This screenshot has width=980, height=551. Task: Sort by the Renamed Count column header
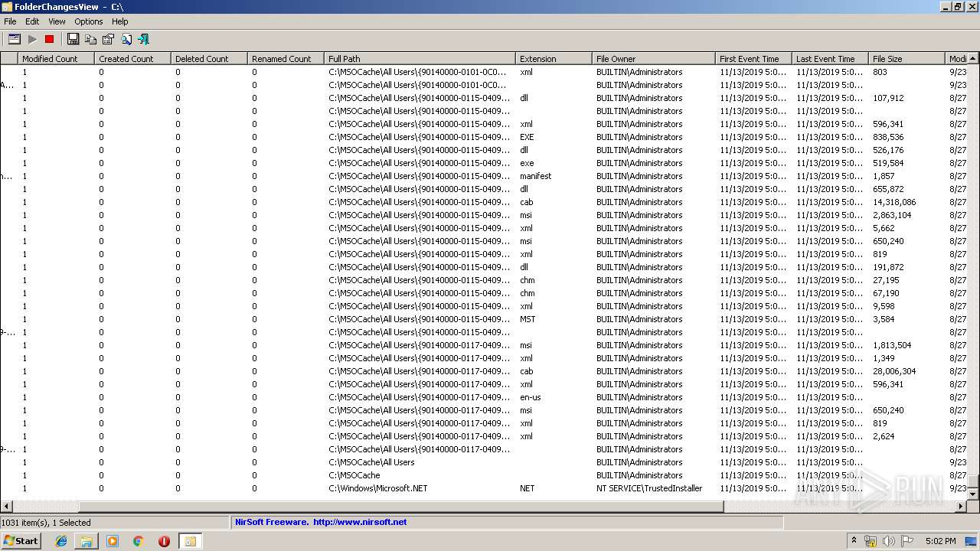286,58
